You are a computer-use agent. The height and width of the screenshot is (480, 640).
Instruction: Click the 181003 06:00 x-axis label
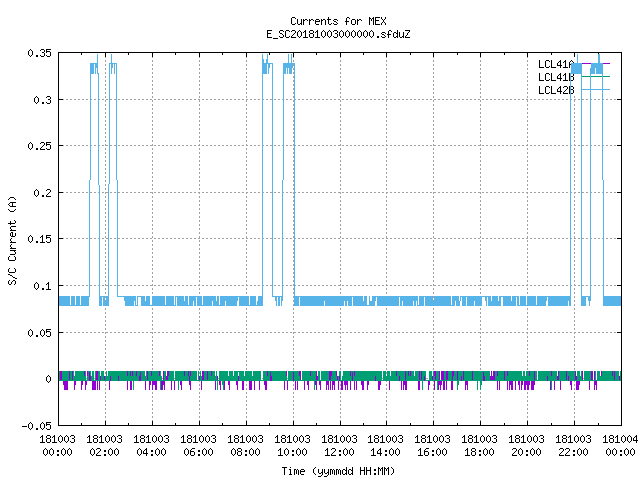198,446
